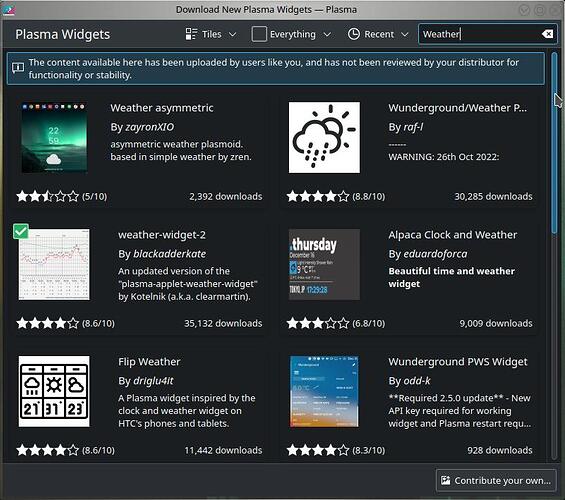Screen dimensions: 565x500
Task: Open the Everything category filter dropdown
Action: [291, 34]
